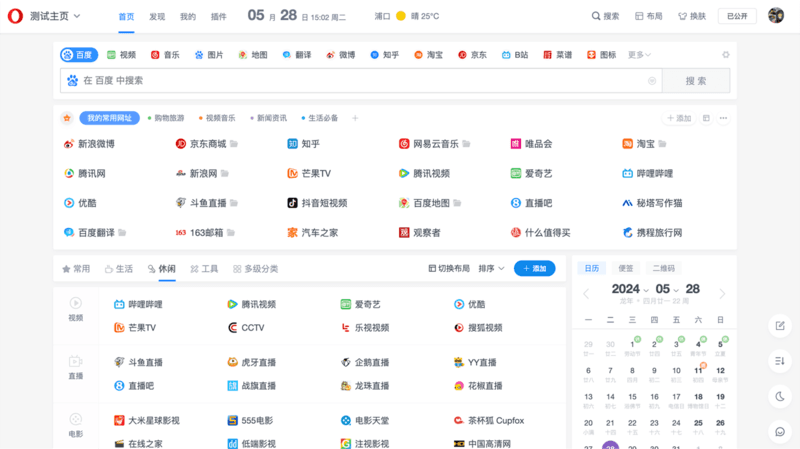Switch to 生活 navigation tab

click(119, 269)
